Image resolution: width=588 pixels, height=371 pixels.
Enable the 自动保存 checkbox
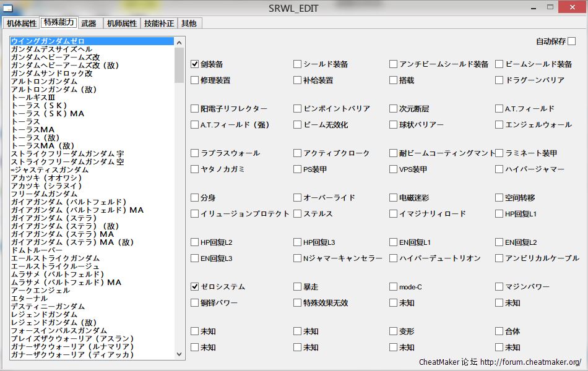pyautogui.click(x=571, y=41)
